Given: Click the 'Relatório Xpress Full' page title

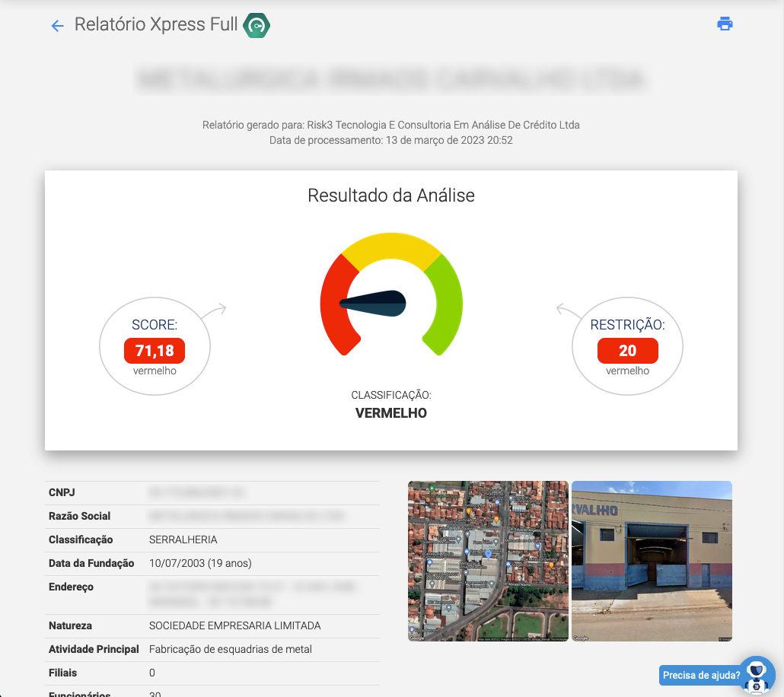Looking at the screenshot, I should 156,25.
